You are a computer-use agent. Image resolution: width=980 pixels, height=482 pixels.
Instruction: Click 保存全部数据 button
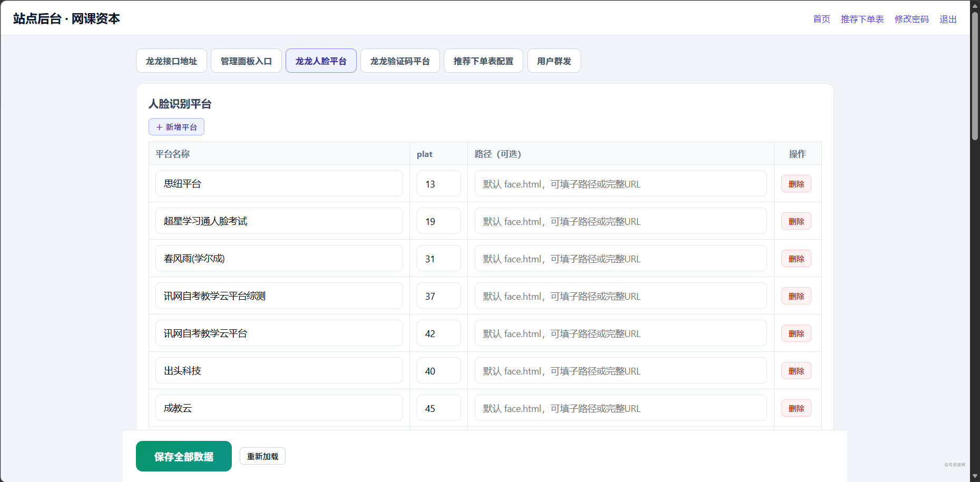(184, 456)
